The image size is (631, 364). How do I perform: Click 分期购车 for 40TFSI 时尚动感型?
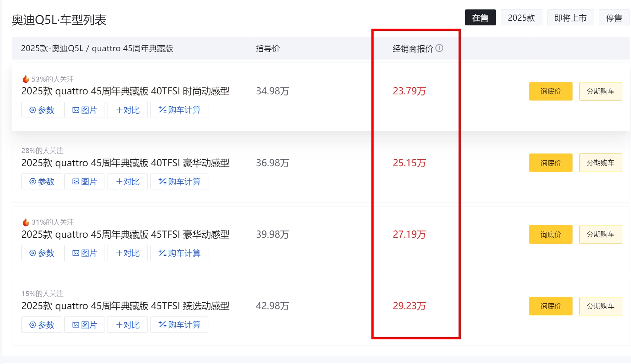(601, 91)
